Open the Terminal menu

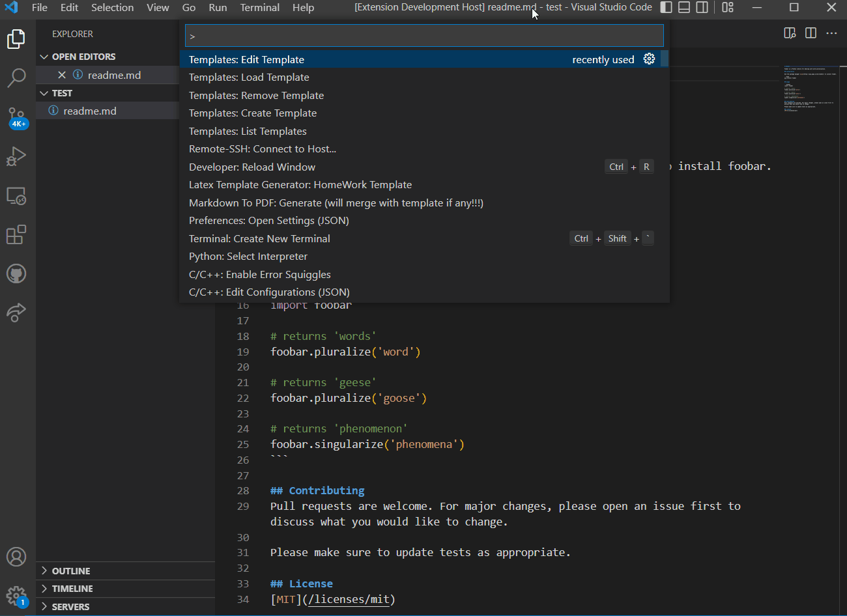click(259, 8)
